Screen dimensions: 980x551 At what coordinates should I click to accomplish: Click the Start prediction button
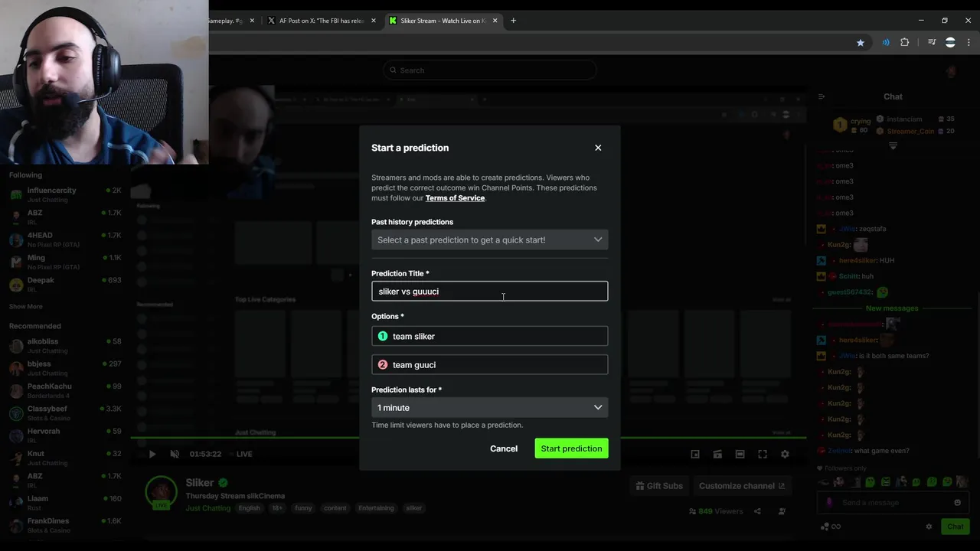pos(571,448)
